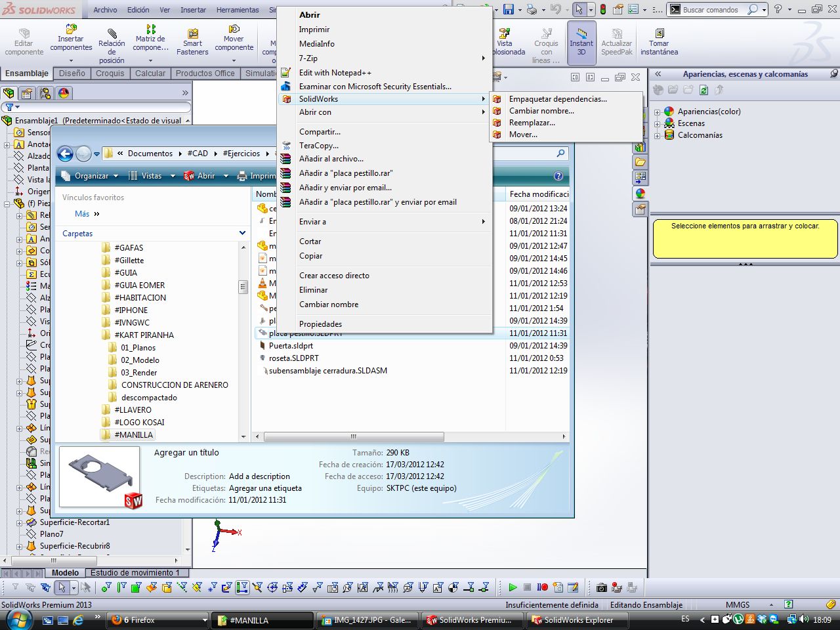Screen dimensions: 840x630
Task: Click the Explorer horizontal scrollbar
Action: (x=353, y=436)
